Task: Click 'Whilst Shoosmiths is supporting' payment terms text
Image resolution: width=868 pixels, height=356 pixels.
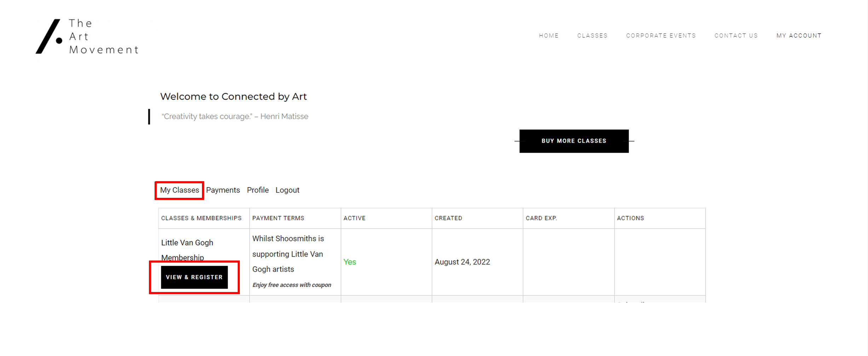Action: click(x=288, y=254)
